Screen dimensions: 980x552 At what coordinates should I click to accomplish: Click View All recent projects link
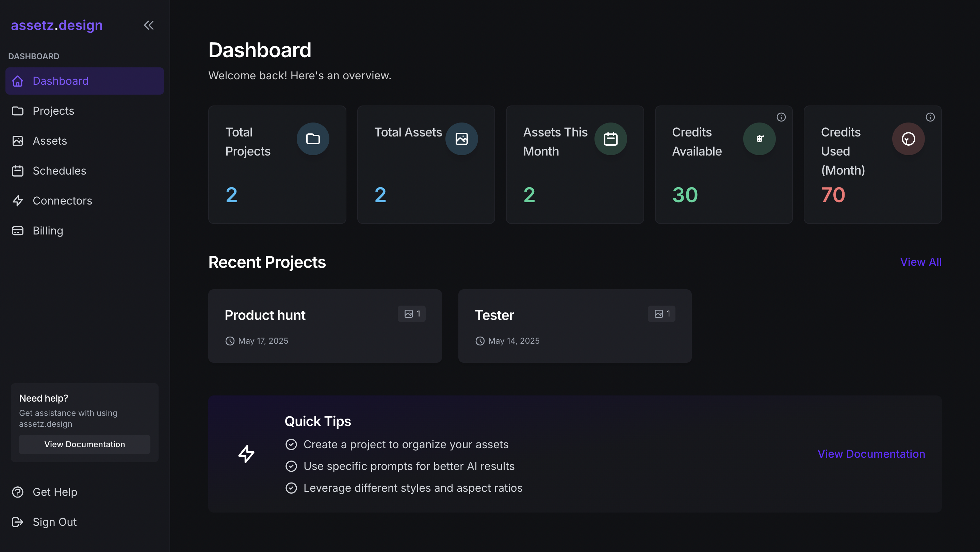(x=921, y=262)
